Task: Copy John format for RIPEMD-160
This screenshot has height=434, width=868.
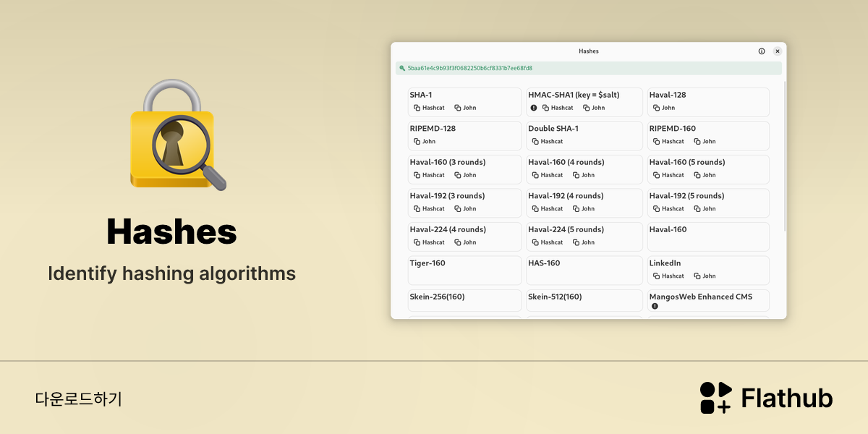Action: (705, 142)
